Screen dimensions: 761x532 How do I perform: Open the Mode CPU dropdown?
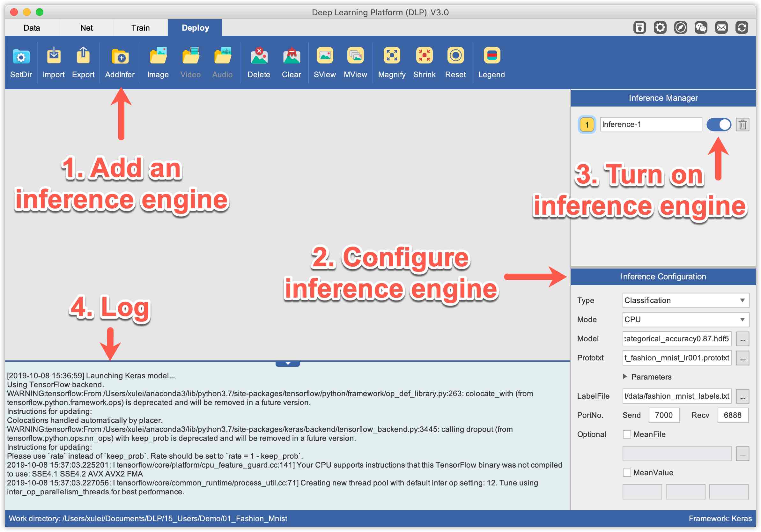pos(685,320)
